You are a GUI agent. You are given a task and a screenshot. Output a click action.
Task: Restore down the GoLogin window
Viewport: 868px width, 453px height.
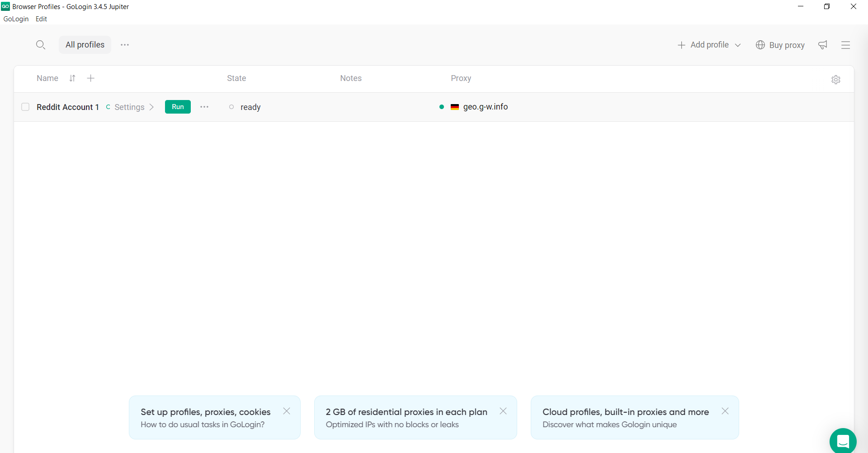[x=827, y=6]
